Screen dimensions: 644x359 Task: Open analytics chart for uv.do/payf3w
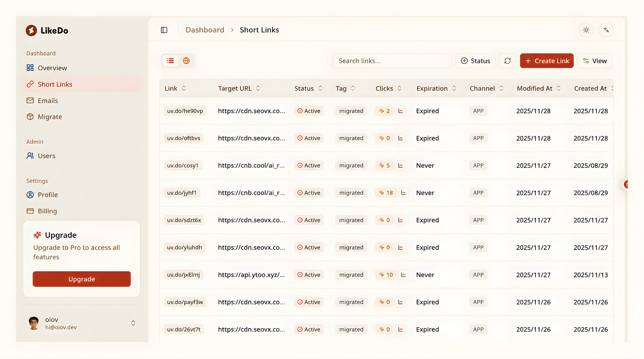[x=400, y=302]
